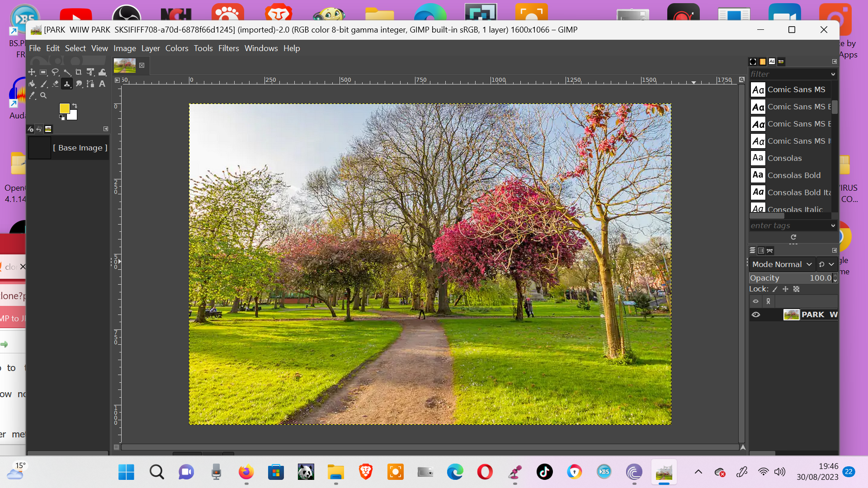Select the Consolas Bold font
Screen dimensions: 868x488
pyautogui.click(x=790, y=175)
